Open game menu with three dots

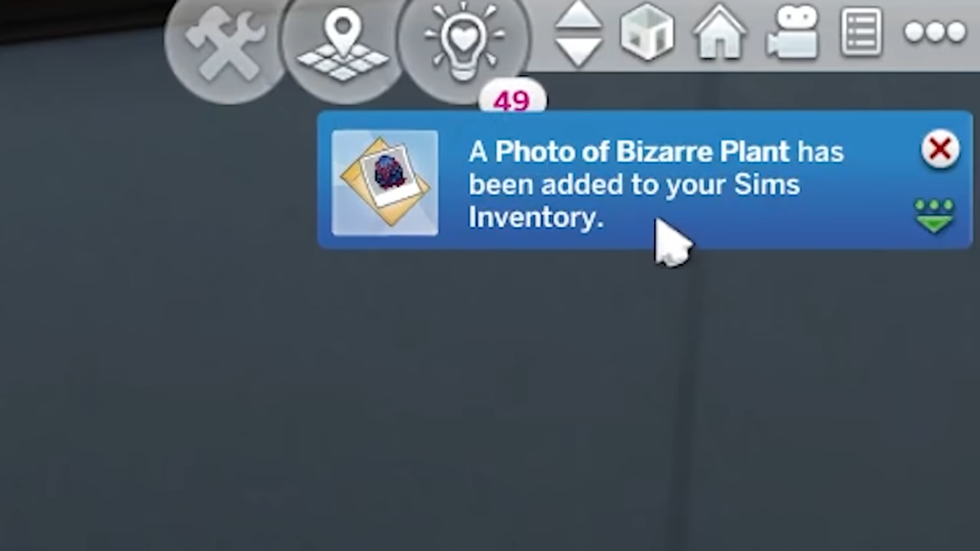pyautogui.click(x=935, y=32)
